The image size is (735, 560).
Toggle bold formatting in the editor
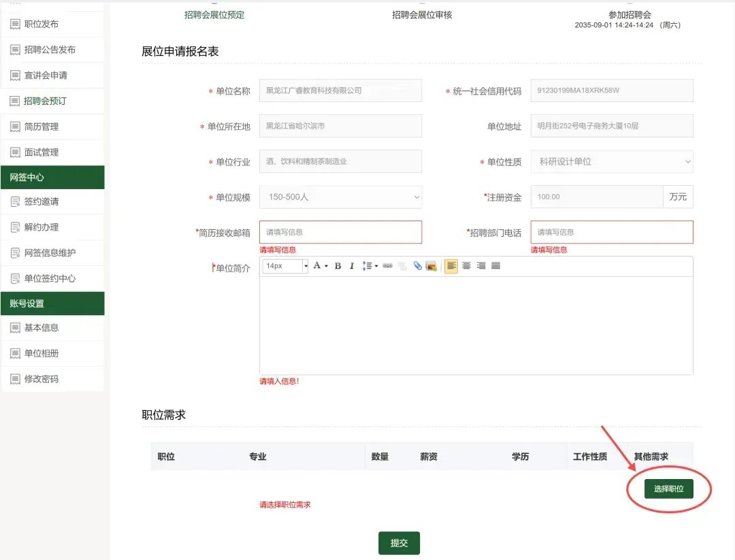(338, 266)
